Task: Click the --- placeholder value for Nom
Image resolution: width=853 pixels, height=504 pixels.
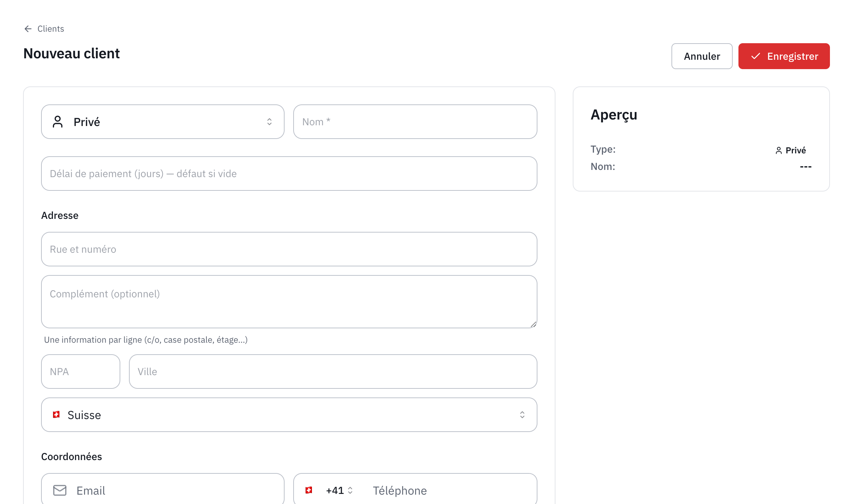Action: (x=805, y=167)
